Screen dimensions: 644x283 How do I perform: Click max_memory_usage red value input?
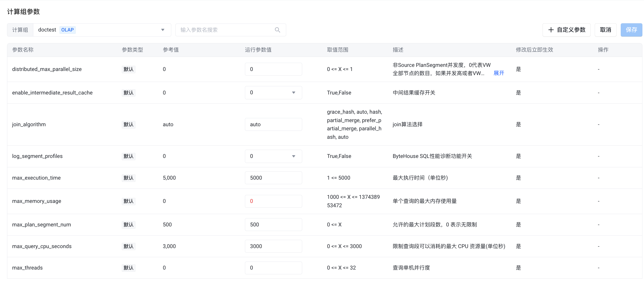coord(273,201)
